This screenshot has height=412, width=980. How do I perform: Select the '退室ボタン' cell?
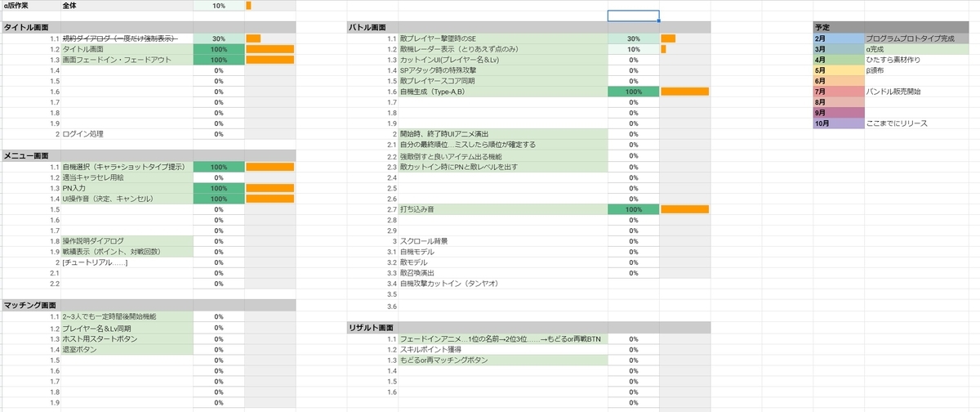click(x=127, y=349)
